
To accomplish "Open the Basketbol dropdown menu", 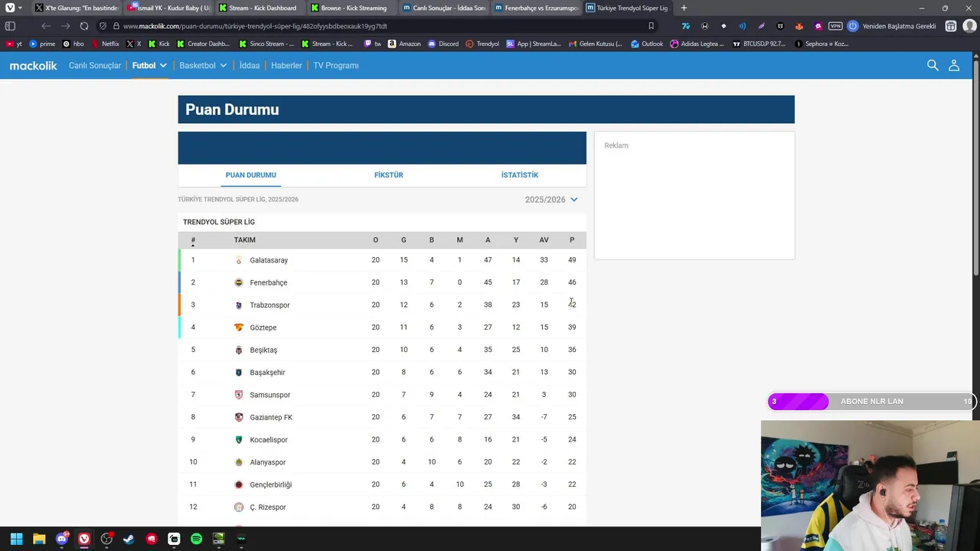I will point(203,66).
